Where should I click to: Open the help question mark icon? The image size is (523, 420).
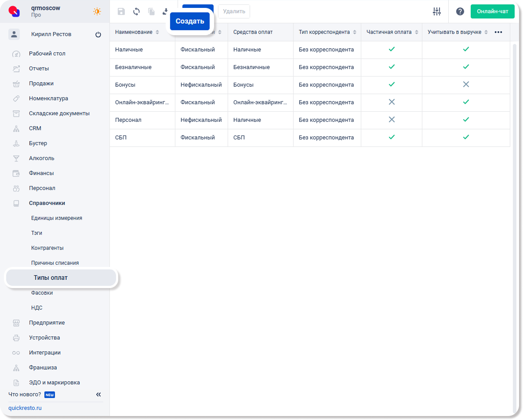[x=460, y=11]
